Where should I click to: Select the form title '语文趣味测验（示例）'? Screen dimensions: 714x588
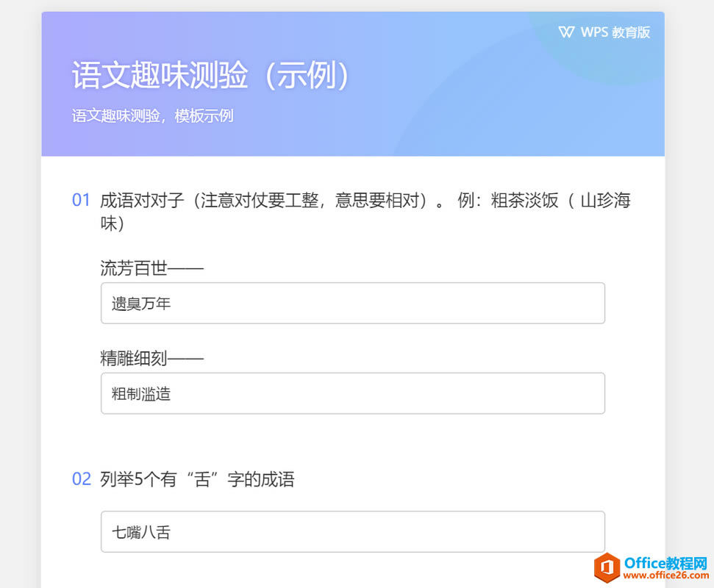tap(210, 75)
